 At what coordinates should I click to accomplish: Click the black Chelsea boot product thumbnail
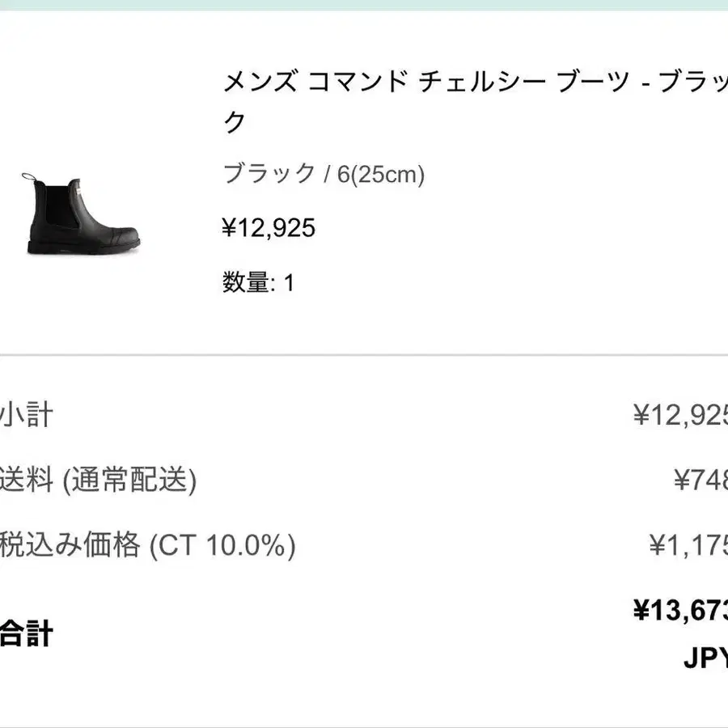81,214
